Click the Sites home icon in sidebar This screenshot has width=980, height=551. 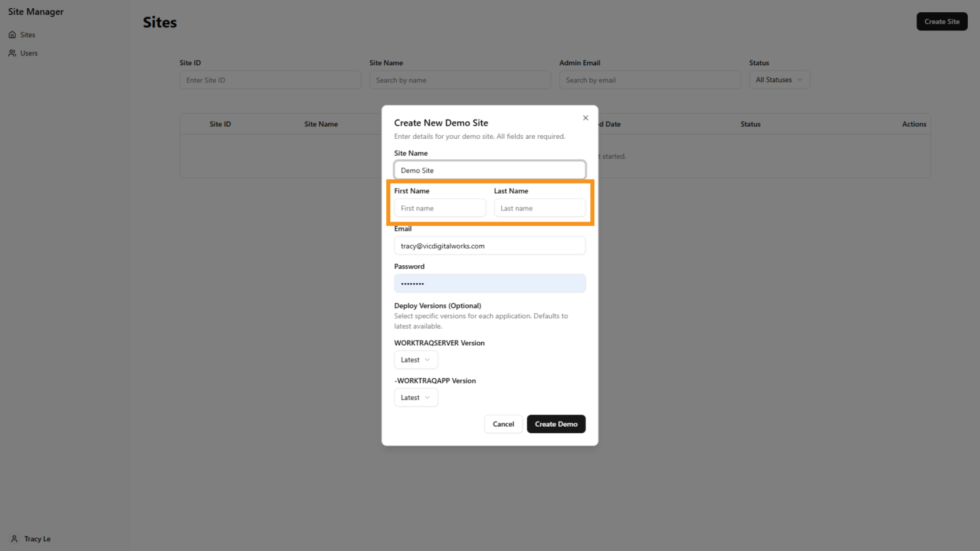coord(12,35)
